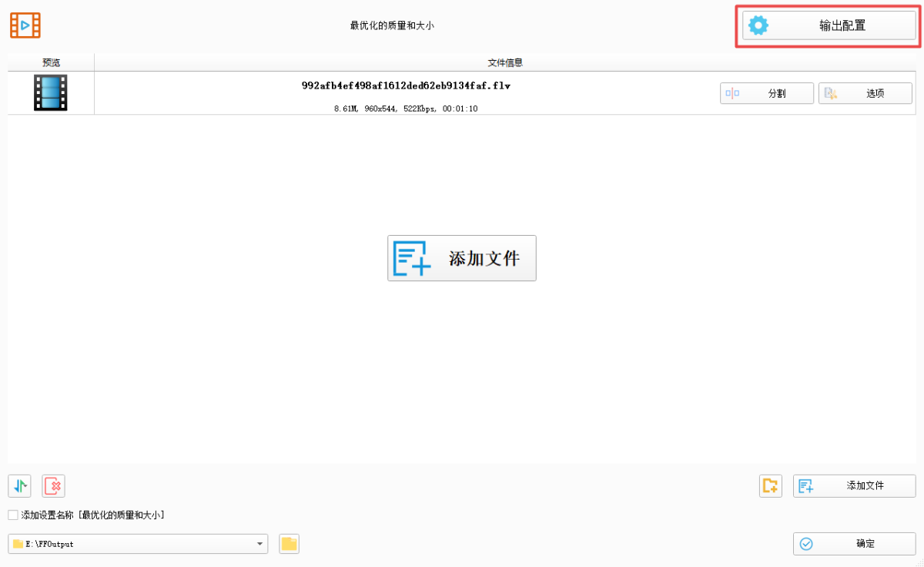This screenshot has height=567, width=924.
Task: Click the orange video app logo
Action: 25,25
